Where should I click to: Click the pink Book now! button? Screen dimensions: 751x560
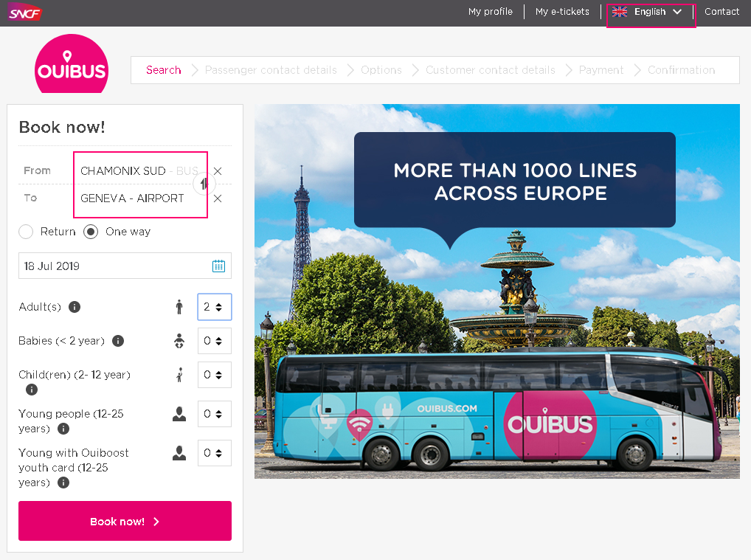pos(125,521)
